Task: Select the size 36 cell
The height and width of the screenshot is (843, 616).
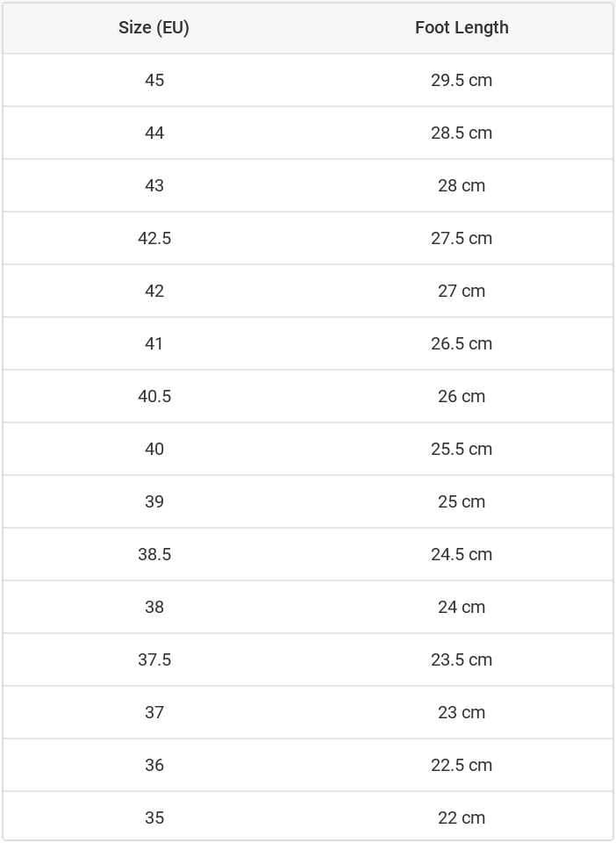Action: (x=154, y=765)
